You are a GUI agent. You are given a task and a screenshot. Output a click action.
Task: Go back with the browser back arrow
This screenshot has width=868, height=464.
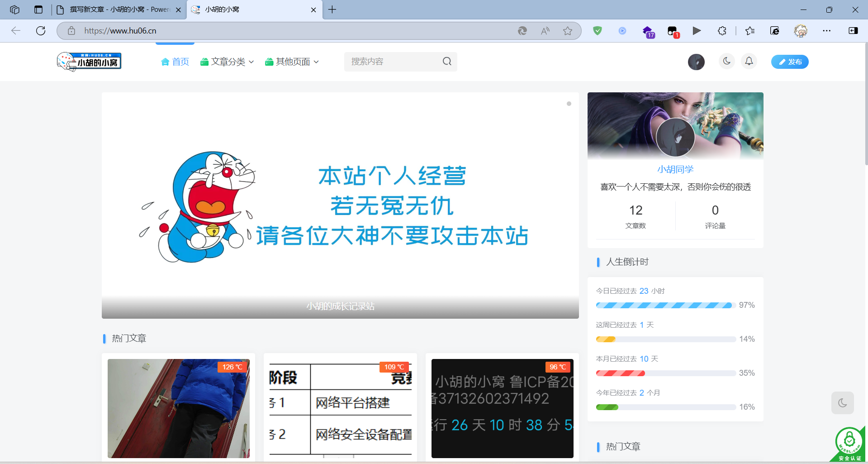(16, 31)
